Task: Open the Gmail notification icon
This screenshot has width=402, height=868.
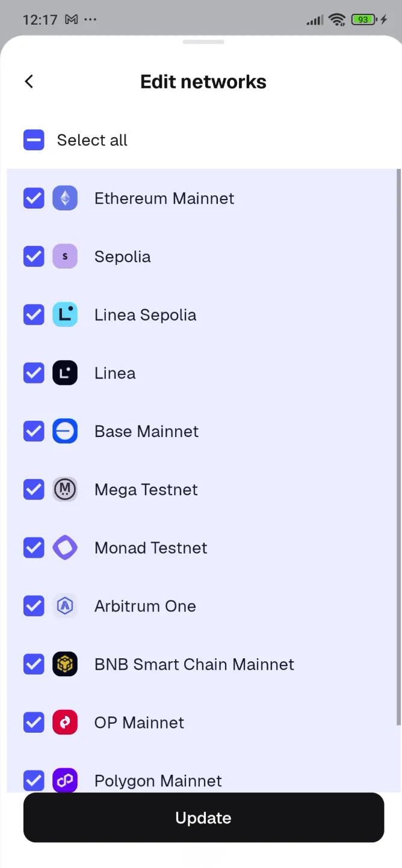Action: 70,19
